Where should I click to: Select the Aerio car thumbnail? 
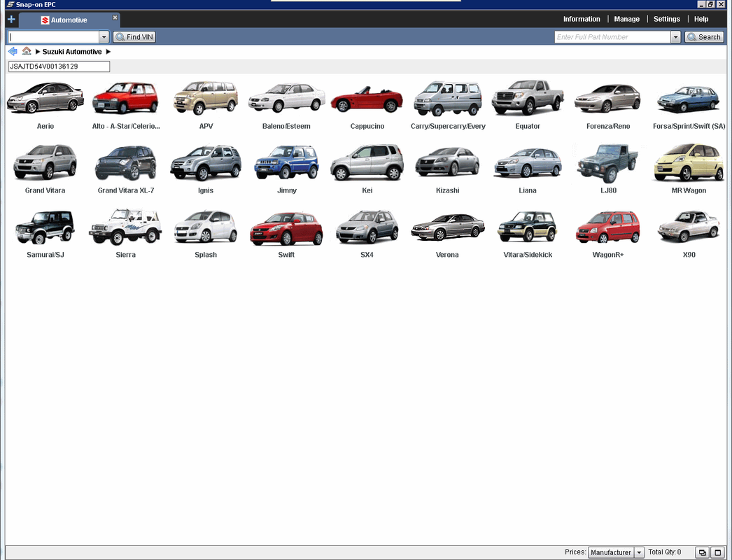pos(45,98)
